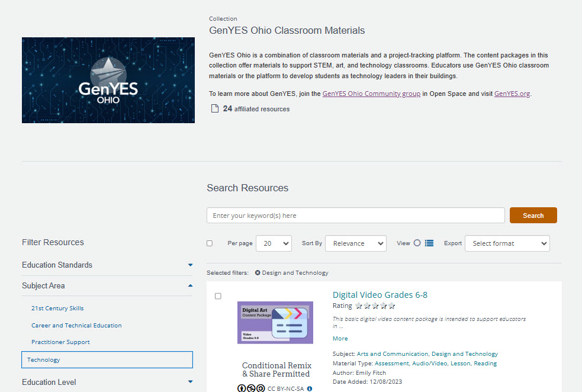Screen dimensions: 582x392
Task: Select Practitioner Support subject
Action: coord(60,342)
